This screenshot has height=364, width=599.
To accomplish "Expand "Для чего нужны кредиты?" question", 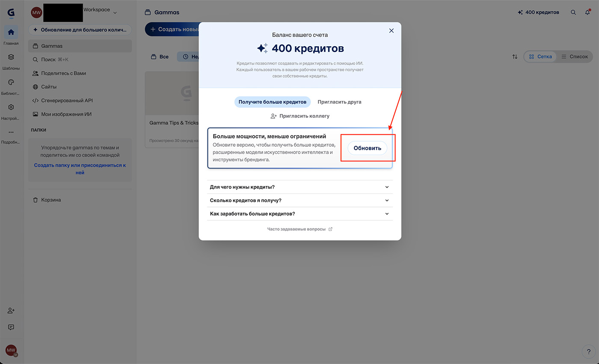I will point(299,187).
